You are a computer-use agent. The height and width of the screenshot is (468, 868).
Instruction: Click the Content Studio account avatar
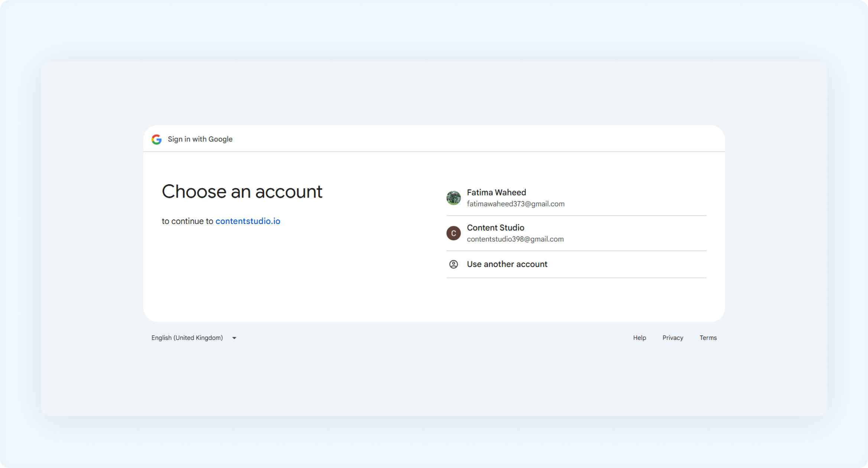453,233
